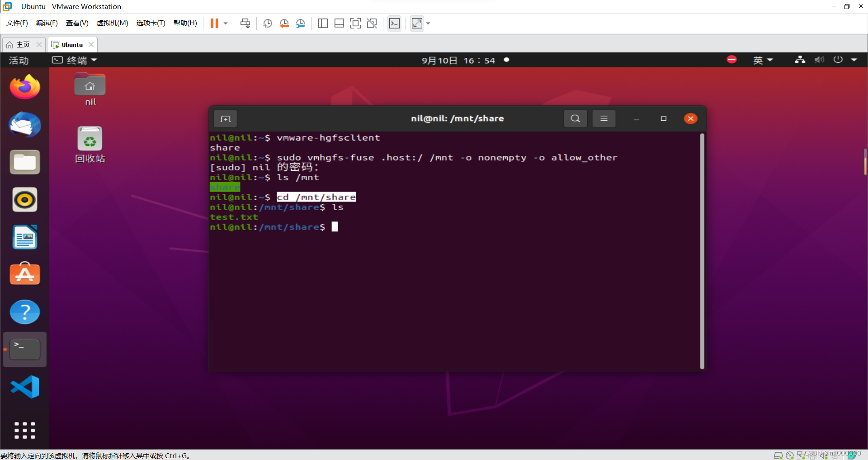
Task: Click Send Ctrl+Alt+Del toolbar icon
Action: [x=245, y=23]
